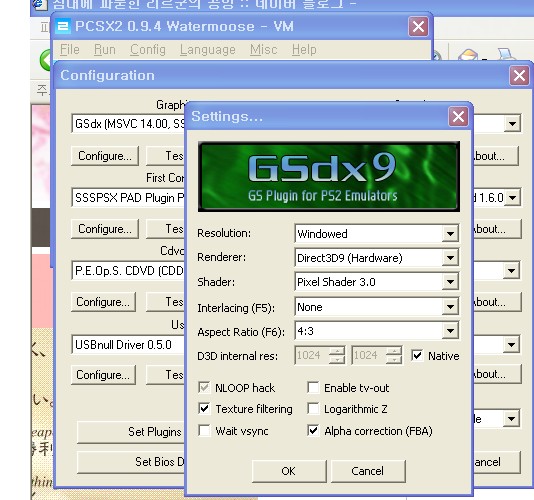The image size is (534, 500).
Task: Open the Config menu in PCSX2
Action: point(148,50)
